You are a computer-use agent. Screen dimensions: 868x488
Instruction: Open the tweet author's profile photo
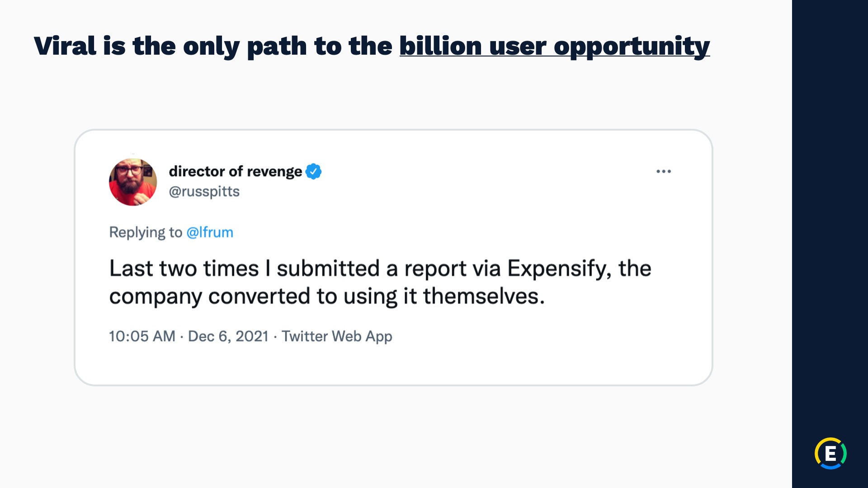tap(133, 182)
